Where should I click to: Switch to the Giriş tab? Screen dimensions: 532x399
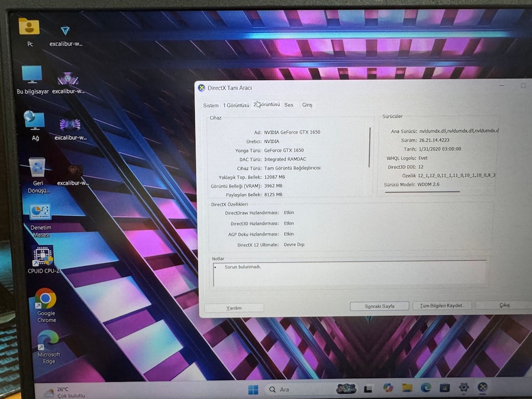tap(307, 105)
